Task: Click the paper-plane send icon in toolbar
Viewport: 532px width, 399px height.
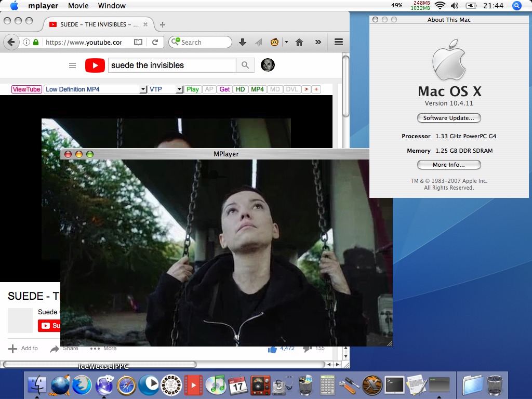Action: (x=259, y=42)
